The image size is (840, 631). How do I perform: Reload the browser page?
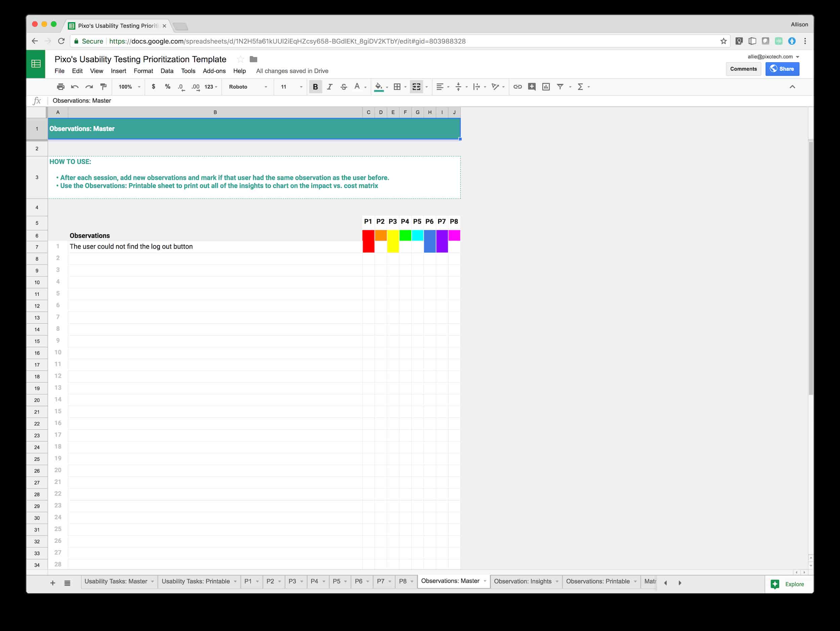[x=61, y=41]
